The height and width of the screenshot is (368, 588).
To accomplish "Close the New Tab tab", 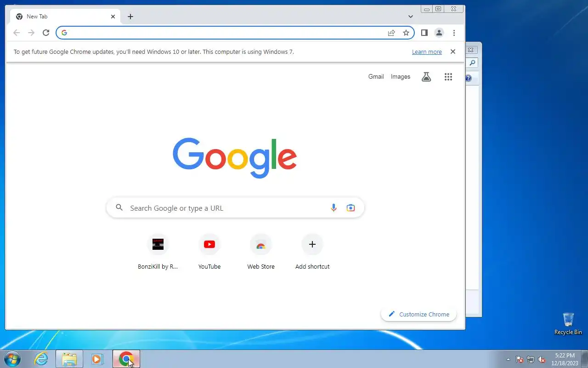I will tap(113, 17).
